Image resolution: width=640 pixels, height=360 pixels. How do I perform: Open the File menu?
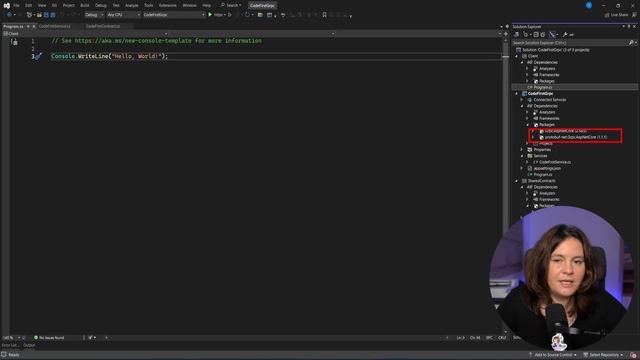pyautogui.click(x=16, y=5)
